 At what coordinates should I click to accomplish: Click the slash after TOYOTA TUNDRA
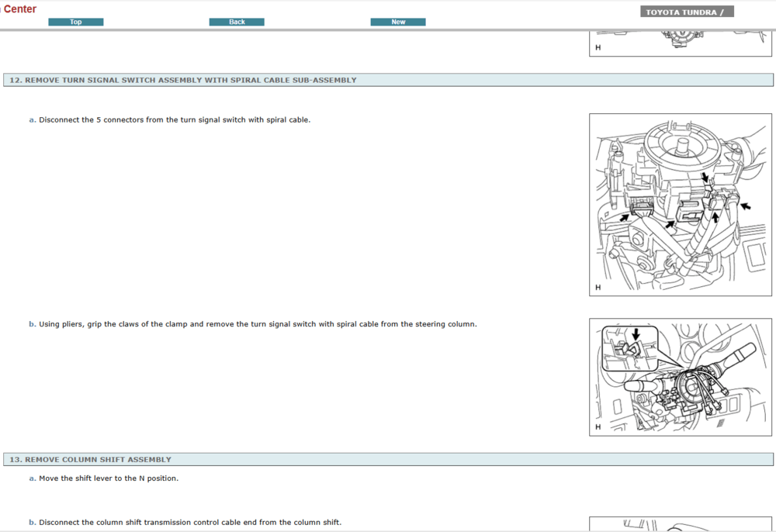coord(723,11)
